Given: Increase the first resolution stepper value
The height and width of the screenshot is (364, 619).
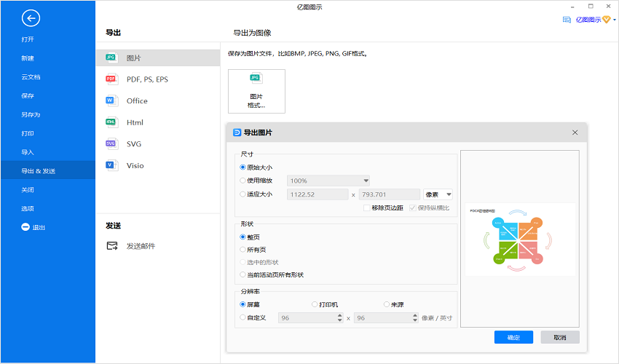Looking at the screenshot, I should (x=340, y=315).
